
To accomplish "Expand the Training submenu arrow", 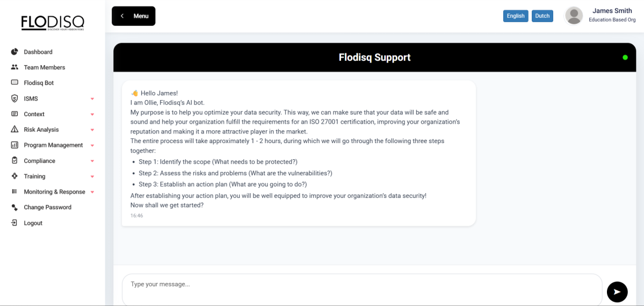I will (92, 177).
